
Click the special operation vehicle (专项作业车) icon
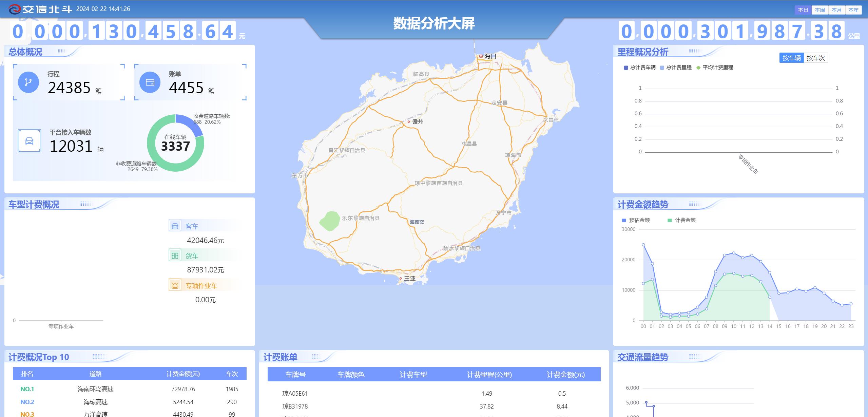175,285
